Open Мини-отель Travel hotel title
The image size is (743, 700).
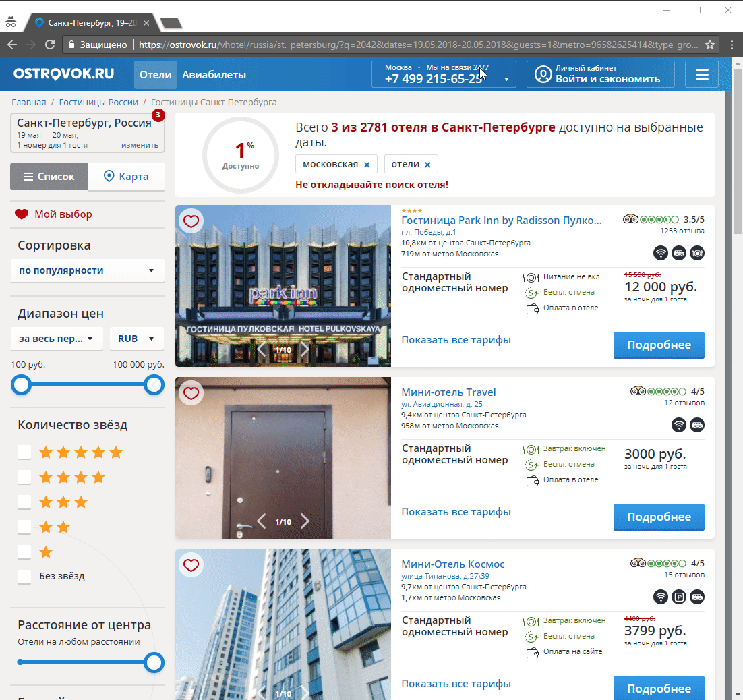[448, 392]
